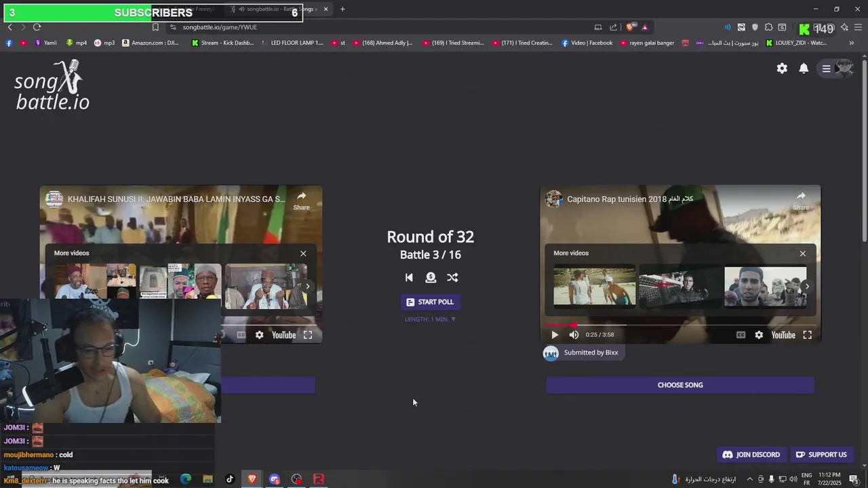
Task: Open right video's YouTube settings gear
Action: [759, 335]
